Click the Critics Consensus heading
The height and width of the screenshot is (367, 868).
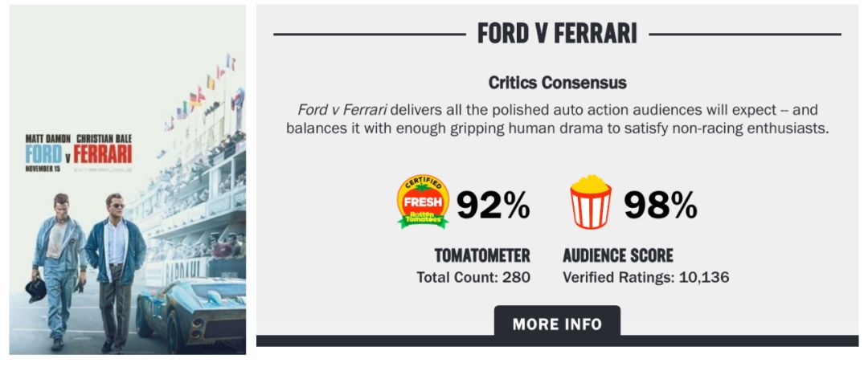pos(557,83)
